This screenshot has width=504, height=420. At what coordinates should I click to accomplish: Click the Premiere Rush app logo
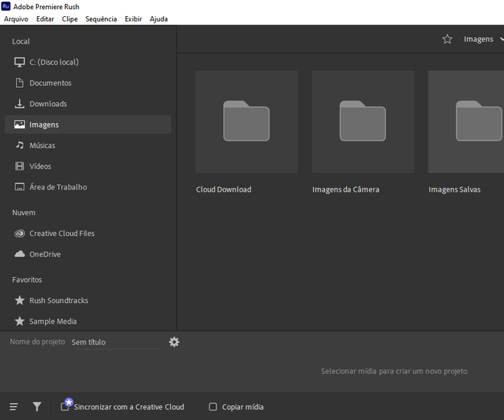6,6
